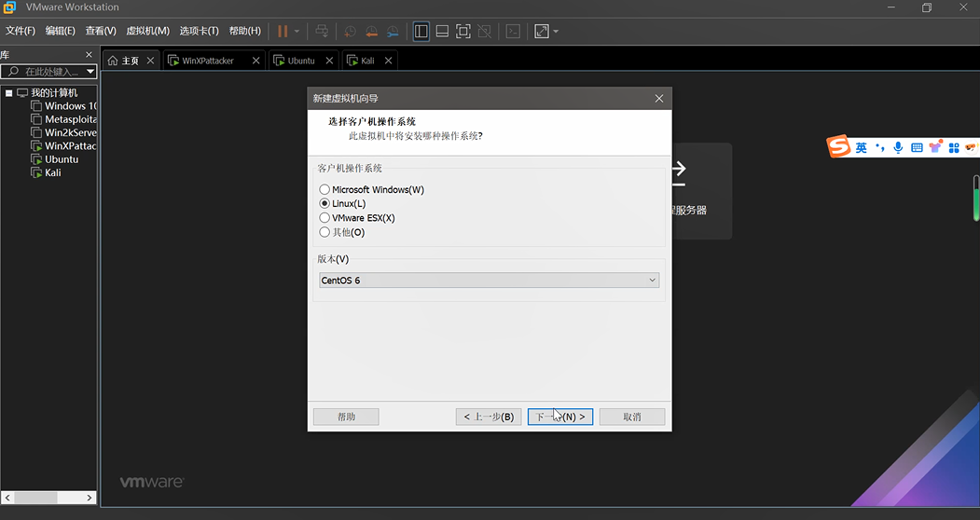This screenshot has width=980, height=520.
Task: Select the Win2kServer virtual machine
Action: click(71, 132)
